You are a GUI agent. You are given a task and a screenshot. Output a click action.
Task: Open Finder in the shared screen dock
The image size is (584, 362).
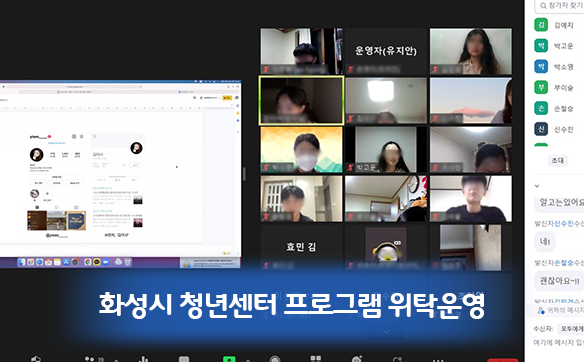point(21,262)
